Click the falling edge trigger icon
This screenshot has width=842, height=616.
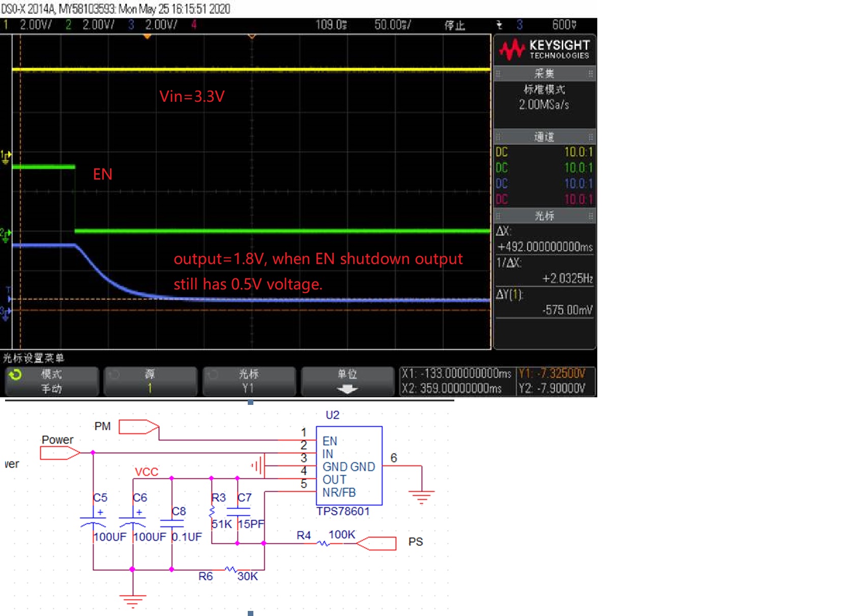click(499, 24)
